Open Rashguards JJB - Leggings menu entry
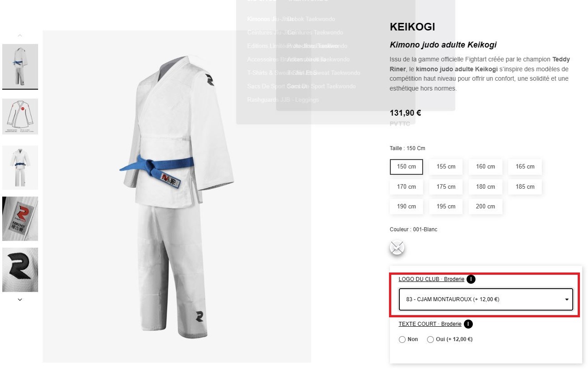 pos(283,99)
